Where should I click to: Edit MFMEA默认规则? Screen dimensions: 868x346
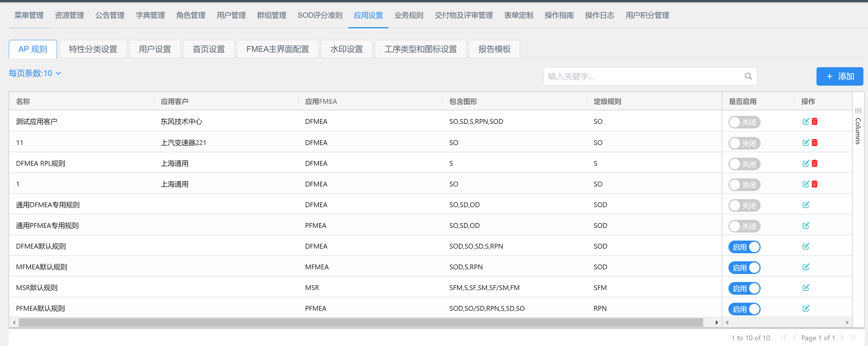coord(806,267)
